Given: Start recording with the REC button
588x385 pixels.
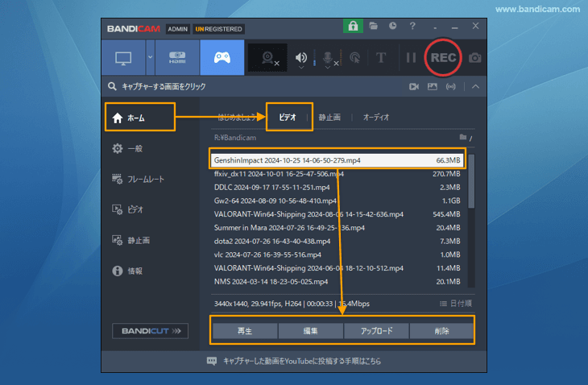Looking at the screenshot, I should (x=443, y=58).
